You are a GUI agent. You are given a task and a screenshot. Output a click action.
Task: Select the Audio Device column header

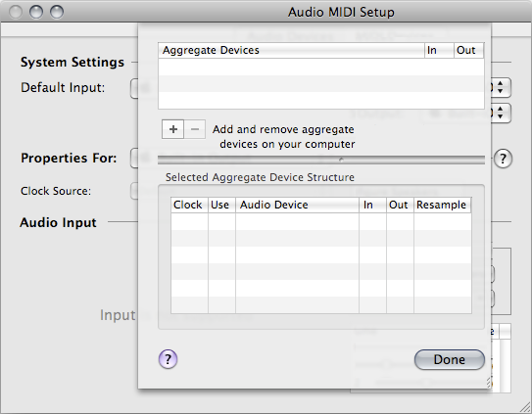[297, 205]
